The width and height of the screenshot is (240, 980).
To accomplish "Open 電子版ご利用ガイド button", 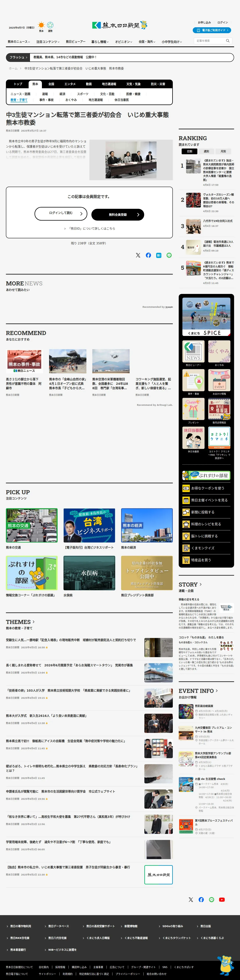I will coord(212,30).
